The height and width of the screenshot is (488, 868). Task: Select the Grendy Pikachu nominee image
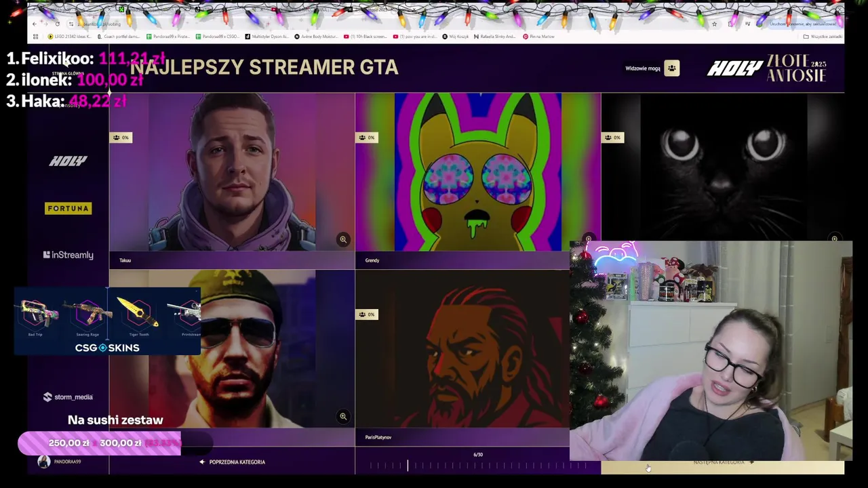point(477,172)
